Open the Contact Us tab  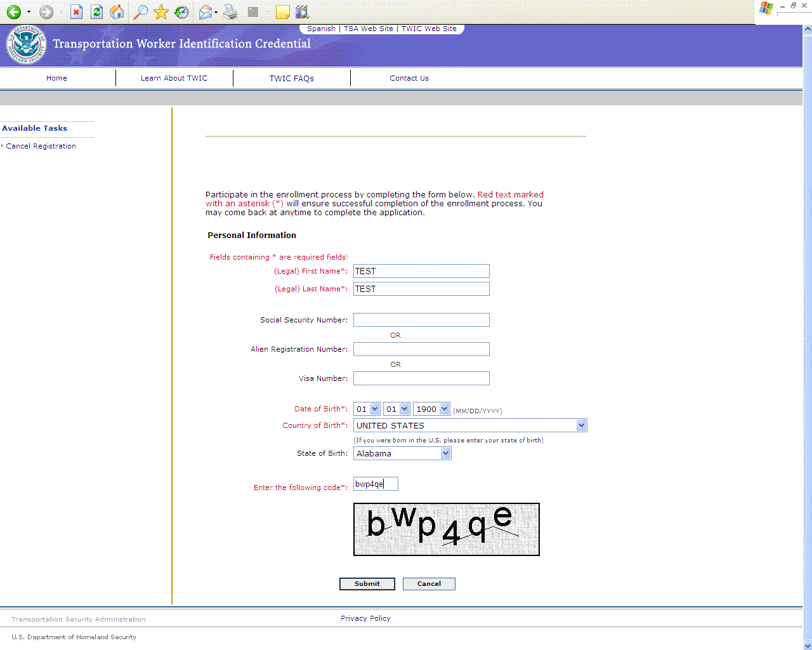(409, 78)
